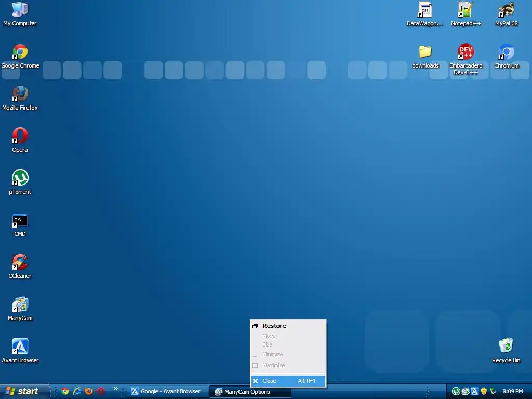This screenshot has height=399, width=532.
Task: Select the Recycle Bin icon
Action: [x=506, y=351]
